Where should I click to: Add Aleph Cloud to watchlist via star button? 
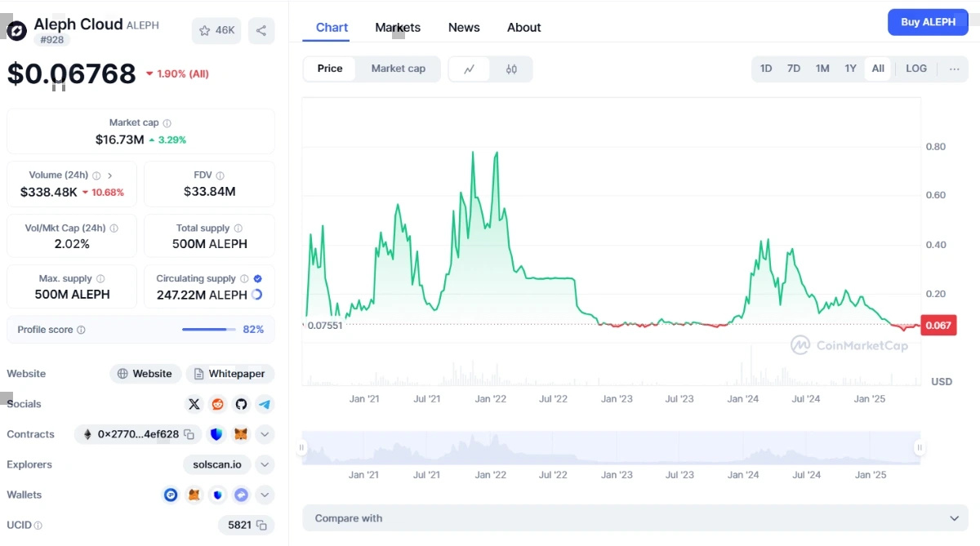pos(216,31)
